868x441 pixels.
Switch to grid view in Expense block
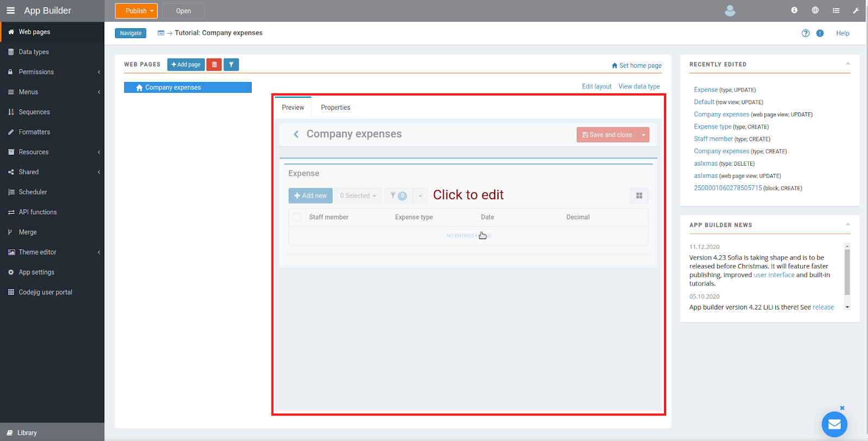[x=639, y=196]
